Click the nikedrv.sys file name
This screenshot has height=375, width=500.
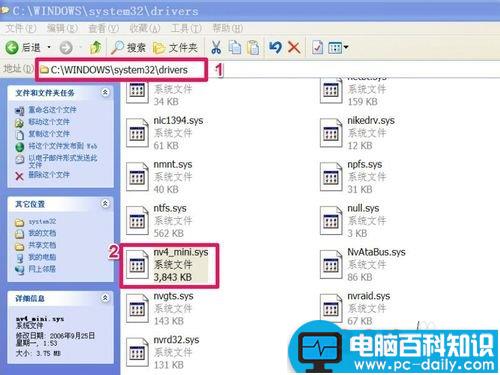[371, 120]
